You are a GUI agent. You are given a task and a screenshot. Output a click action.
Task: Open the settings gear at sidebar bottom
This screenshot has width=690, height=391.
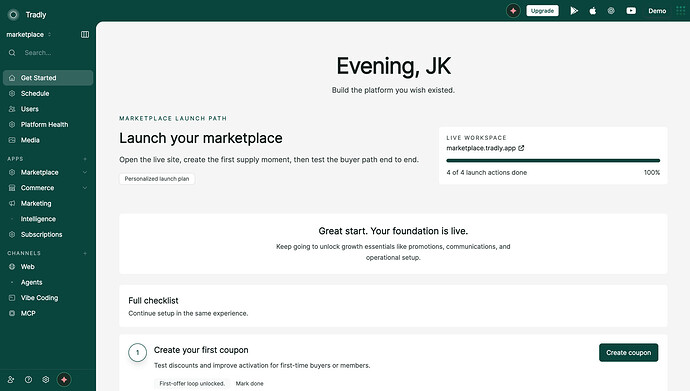pos(46,380)
